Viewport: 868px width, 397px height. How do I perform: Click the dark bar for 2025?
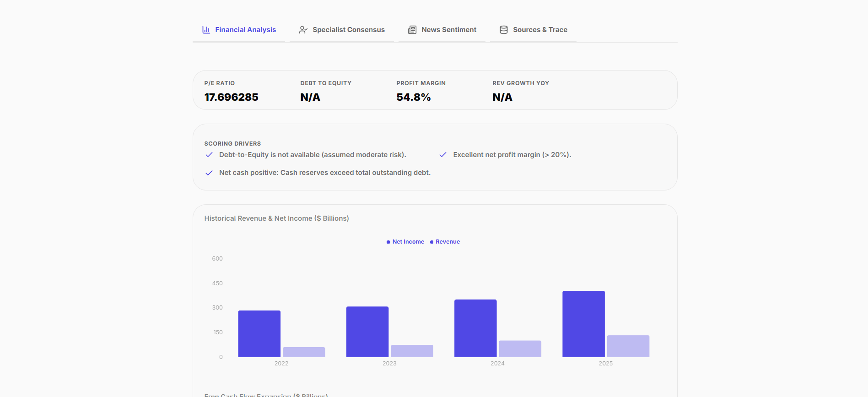pos(583,324)
